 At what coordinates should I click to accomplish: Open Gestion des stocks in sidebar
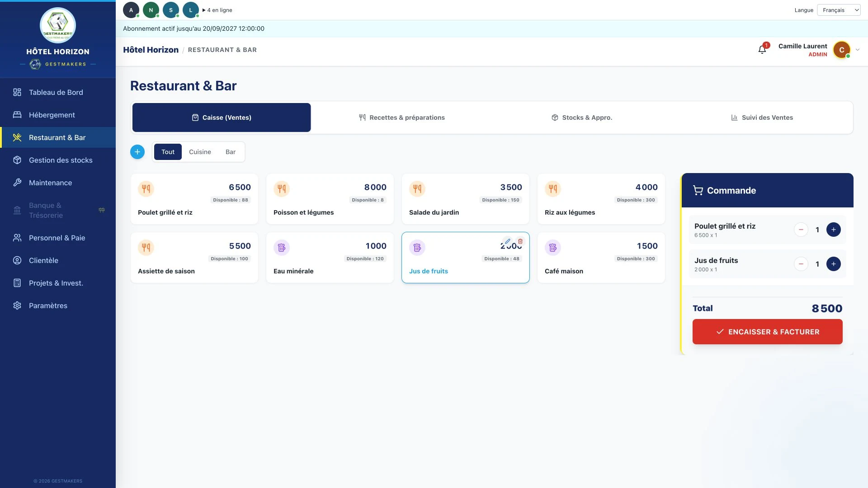58,160
